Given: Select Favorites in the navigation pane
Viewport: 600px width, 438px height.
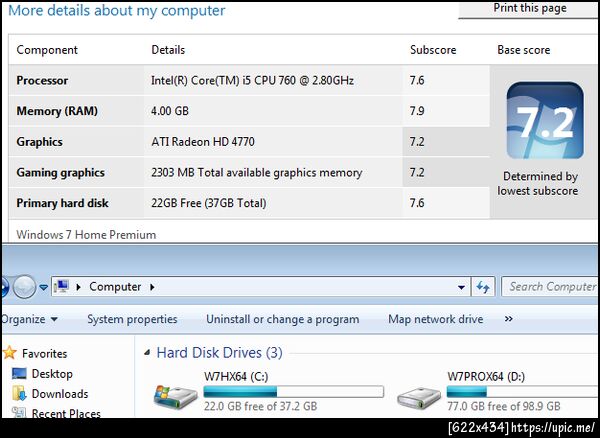Looking at the screenshot, I should coord(44,353).
